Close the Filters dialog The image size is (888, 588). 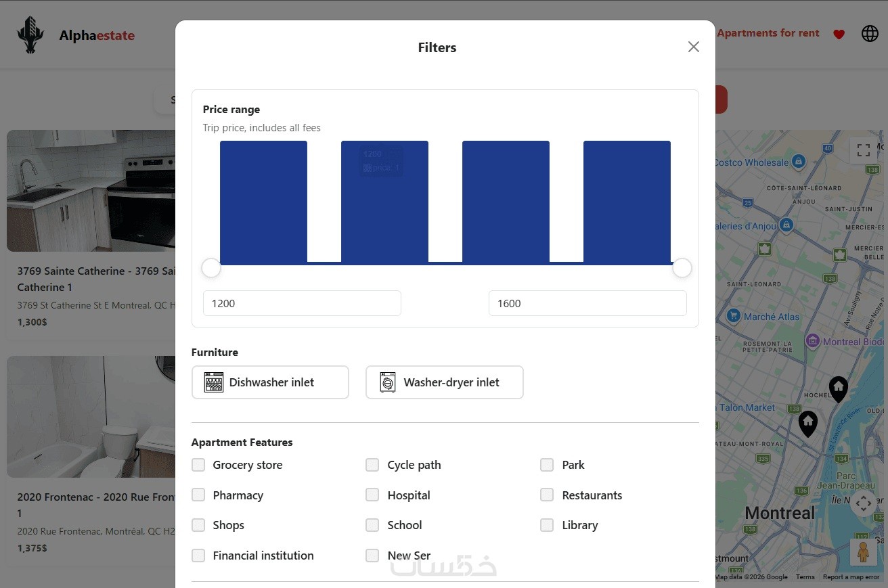pos(693,47)
